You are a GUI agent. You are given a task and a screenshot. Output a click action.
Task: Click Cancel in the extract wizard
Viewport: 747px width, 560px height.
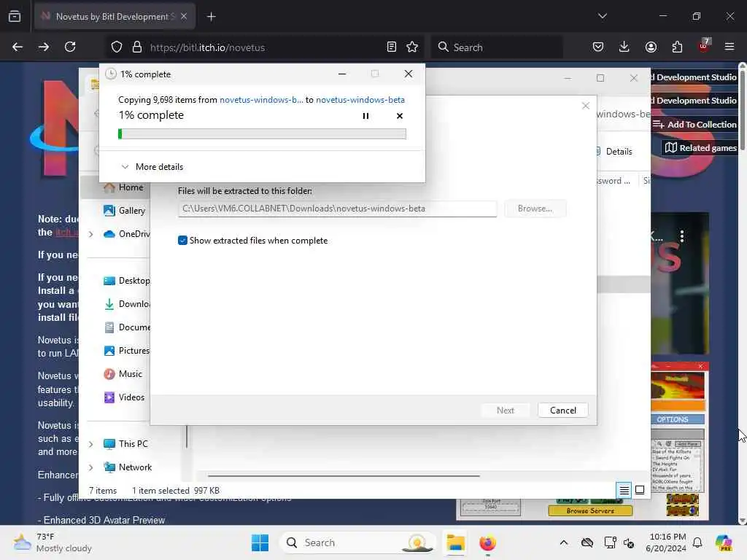(x=562, y=410)
